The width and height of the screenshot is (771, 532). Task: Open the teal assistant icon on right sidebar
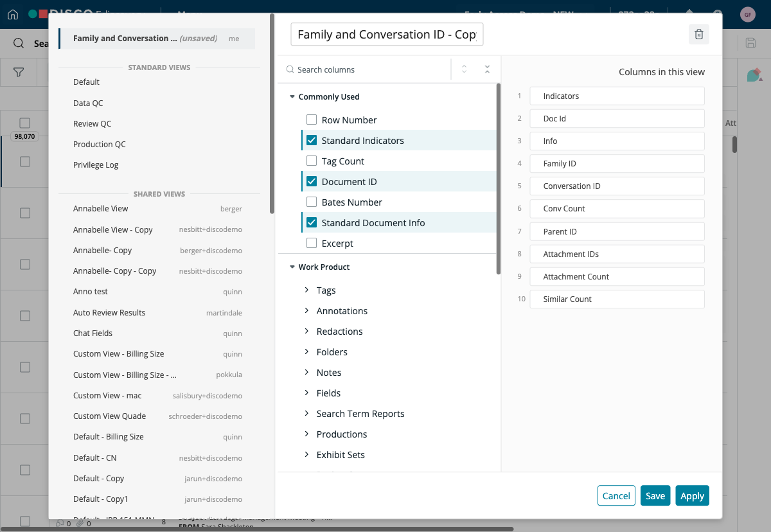coord(754,75)
